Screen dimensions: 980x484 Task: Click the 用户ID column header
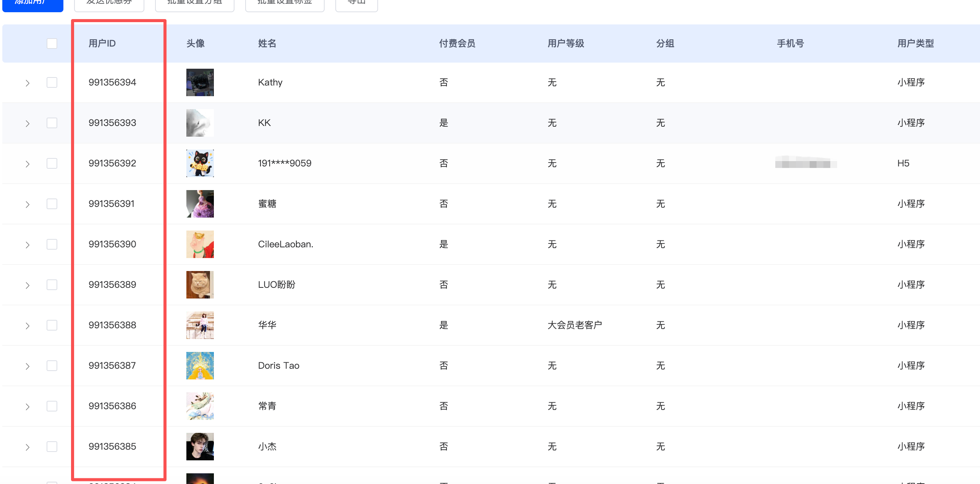[102, 44]
